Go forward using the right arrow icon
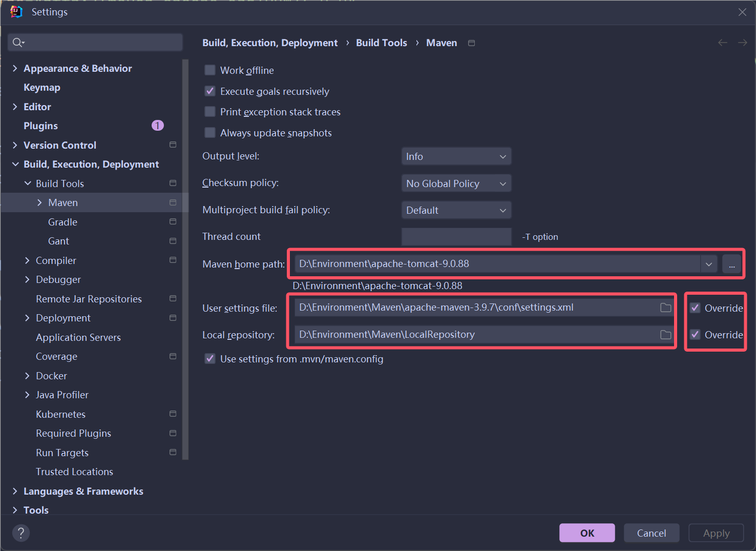 [742, 43]
